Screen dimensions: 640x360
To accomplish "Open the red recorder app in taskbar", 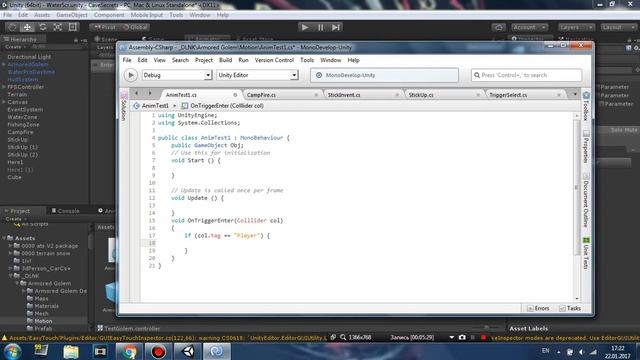I will pos(158,351).
